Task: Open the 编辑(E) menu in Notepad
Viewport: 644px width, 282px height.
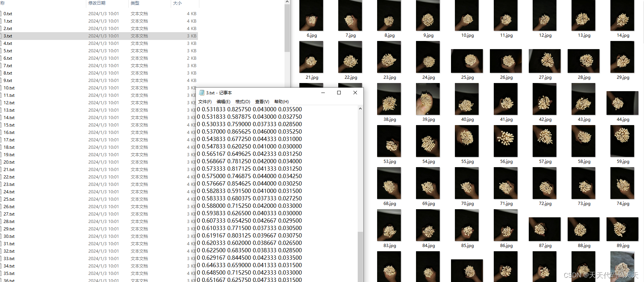Action: pyautogui.click(x=223, y=102)
